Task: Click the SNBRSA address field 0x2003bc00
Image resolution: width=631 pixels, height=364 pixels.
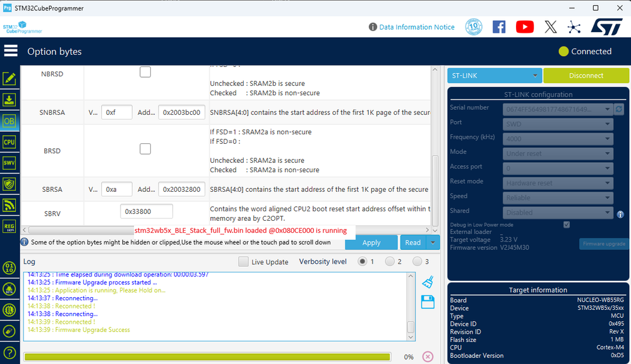Action: click(x=181, y=112)
